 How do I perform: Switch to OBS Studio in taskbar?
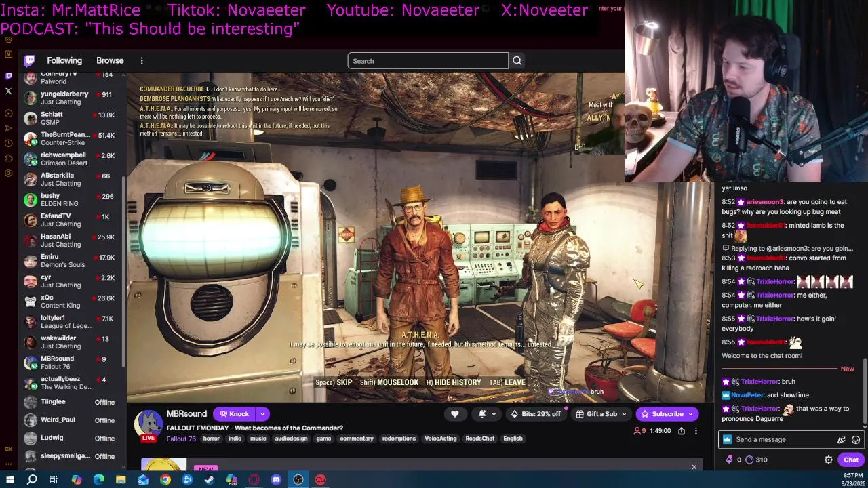(298, 480)
